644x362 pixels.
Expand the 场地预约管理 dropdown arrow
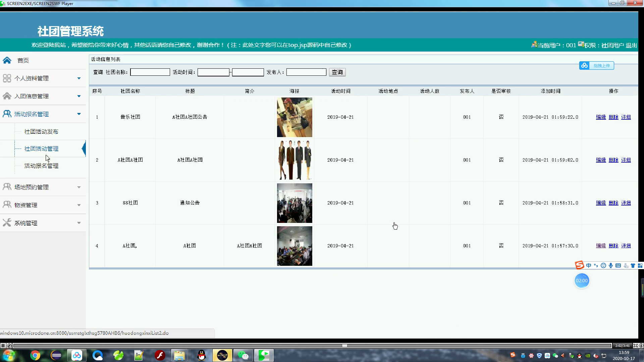point(79,187)
